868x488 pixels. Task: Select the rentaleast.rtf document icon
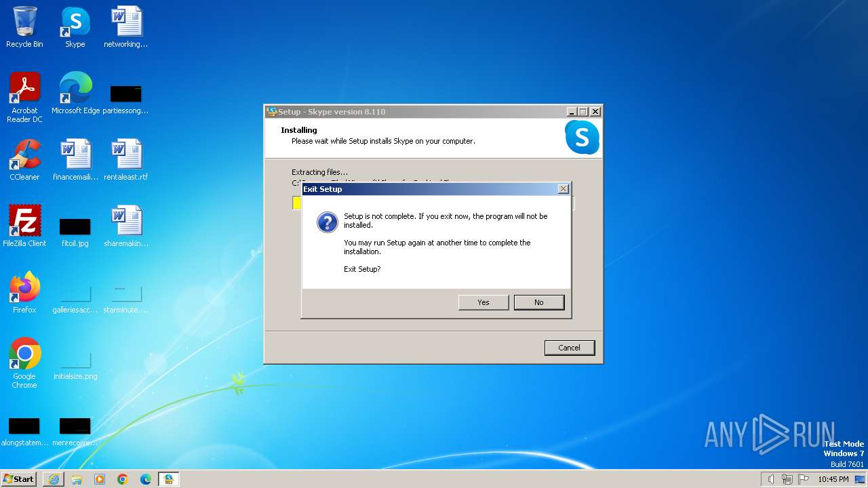coord(126,160)
